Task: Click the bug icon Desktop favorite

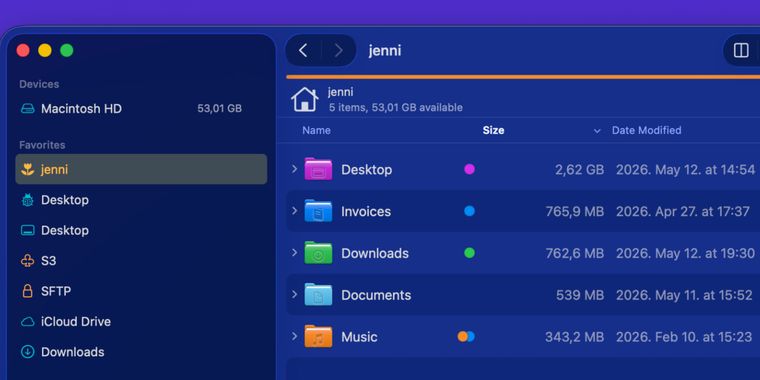Action: (28, 200)
